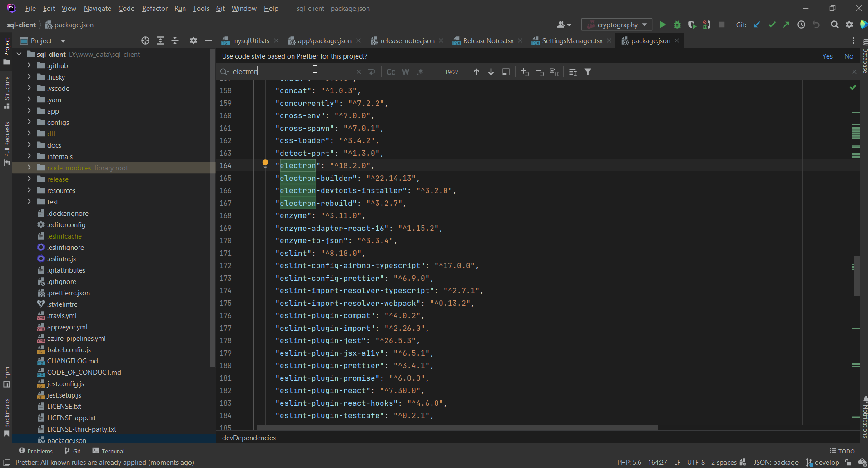Image resolution: width=868 pixels, height=468 pixels.
Task: Expand the resources folder
Action: 29,190
